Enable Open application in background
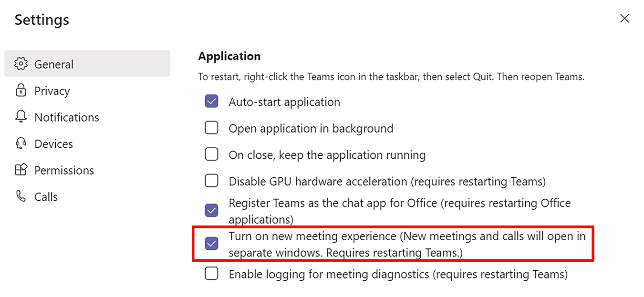This screenshot has width=644, height=297. pos(211,128)
